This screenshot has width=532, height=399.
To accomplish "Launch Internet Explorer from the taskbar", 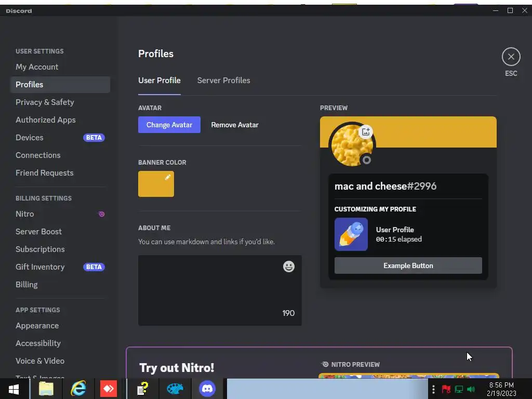I will point(78,389).
